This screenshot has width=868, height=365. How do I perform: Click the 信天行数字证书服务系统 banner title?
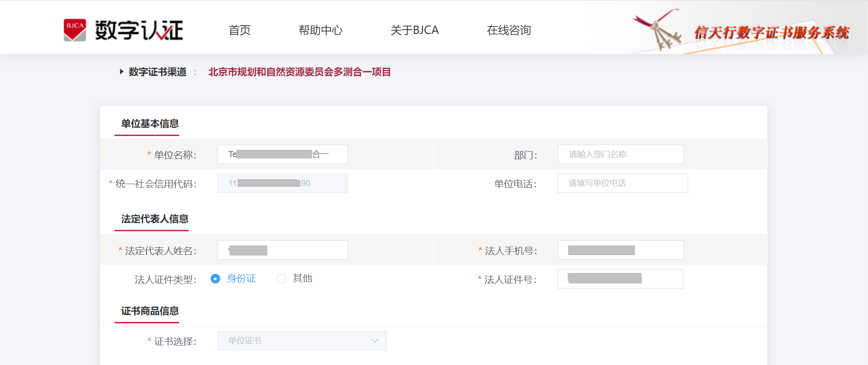[771, 33]
